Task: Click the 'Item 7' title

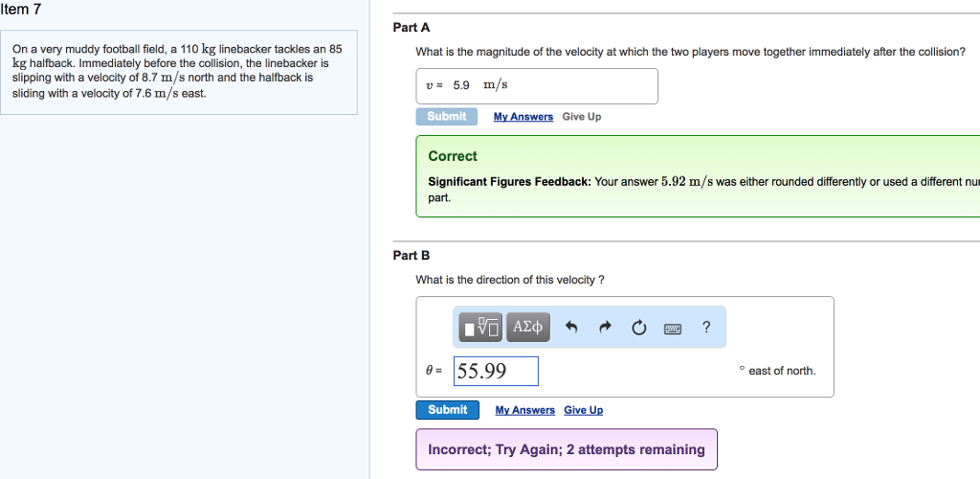Action: click(x=21, y=10)
